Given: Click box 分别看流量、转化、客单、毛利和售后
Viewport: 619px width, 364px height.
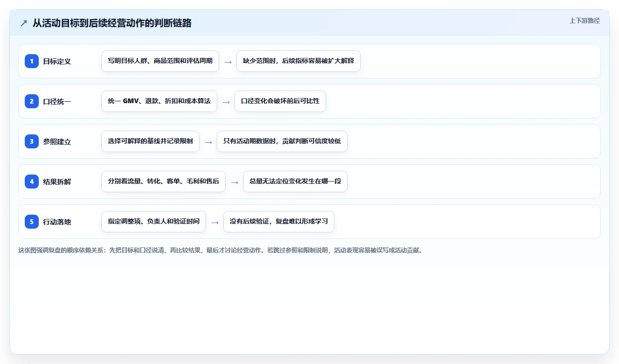Looking at the screenshot, I should point(164,182).
